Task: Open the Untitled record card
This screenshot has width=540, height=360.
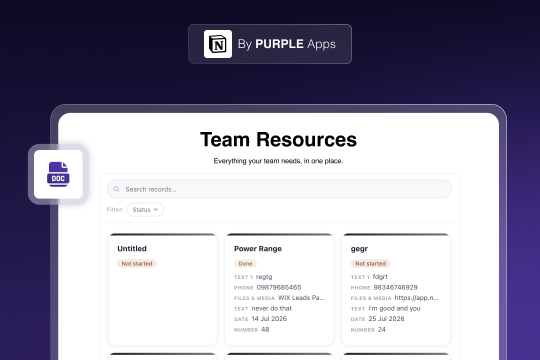Action: [163, 289]
